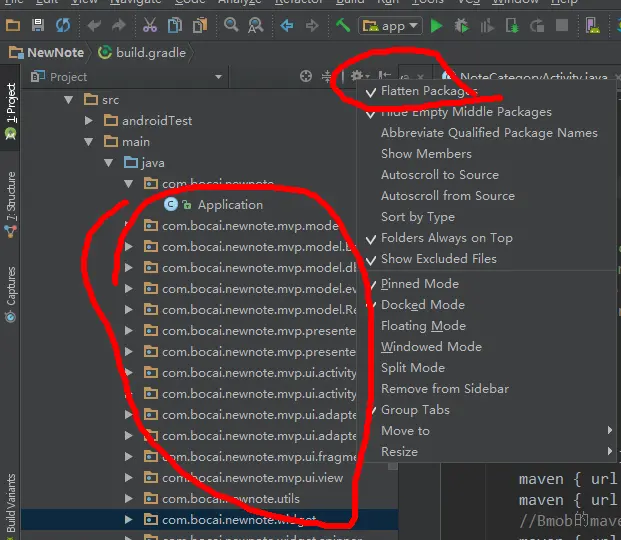The width and height of the screenshot is (621, 540).
Task: Open the Captures side tab
Action: pos(10,295)
